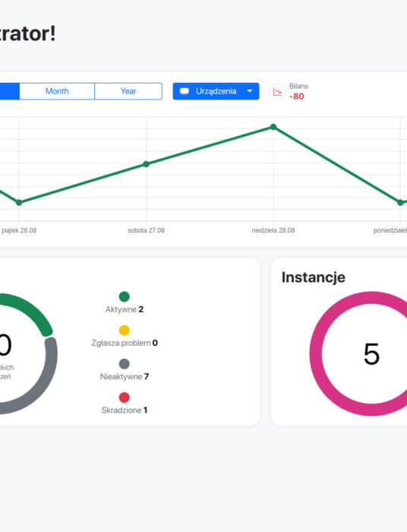Click the gray Nieaktywne legend dot
This screenshot has width=407, height=532.
125,364
